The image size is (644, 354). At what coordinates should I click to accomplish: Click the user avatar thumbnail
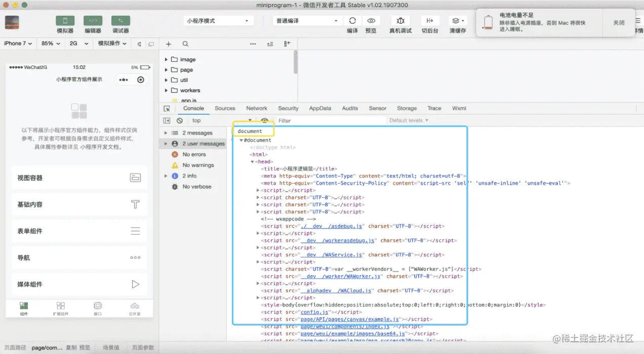[x=12, y=22]
